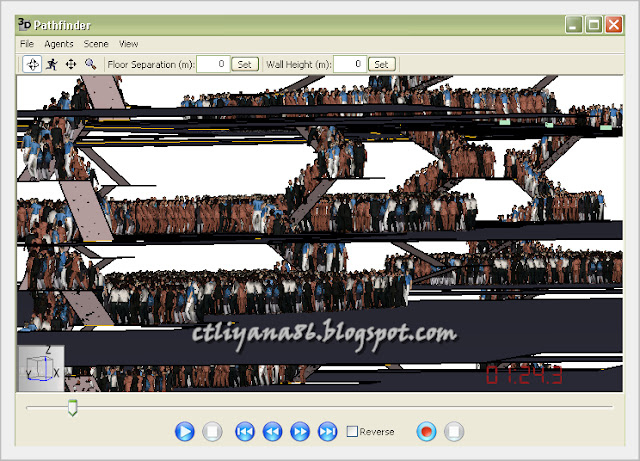The width and height of the screenshot is (640, 461).
Task: Start playback with the Play button
Action: click(x=184, y=432)
